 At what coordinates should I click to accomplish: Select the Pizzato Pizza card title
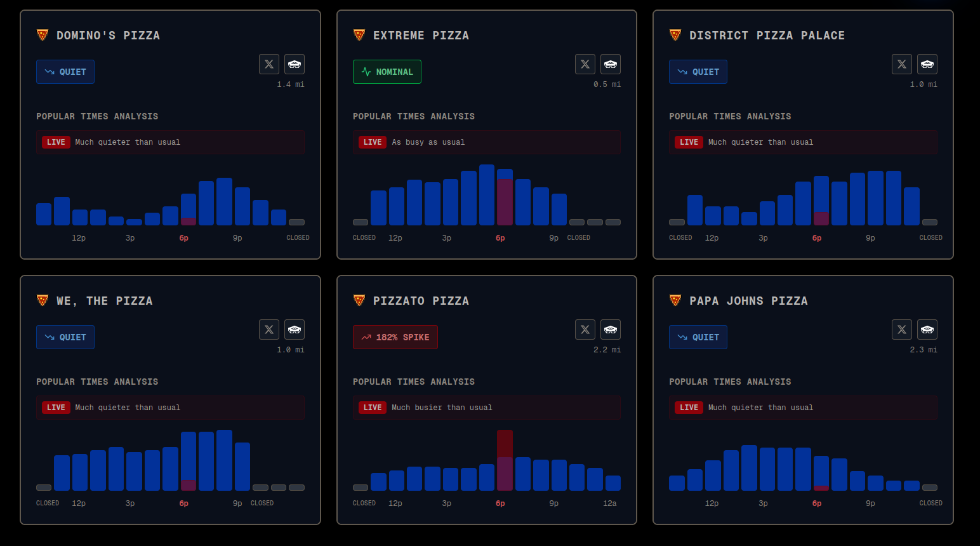click(x=421, y=301)
